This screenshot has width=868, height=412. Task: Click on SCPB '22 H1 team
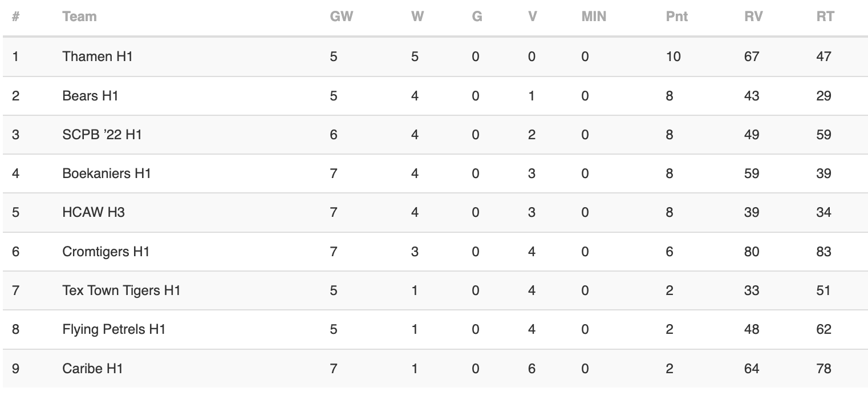pyautogui.click(x=102, y=135)
